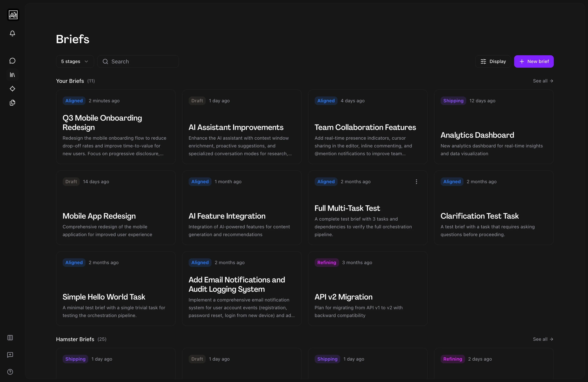
Task: Open three-dot menu on Full Multi-Task Test
Action: pos(416,182)
